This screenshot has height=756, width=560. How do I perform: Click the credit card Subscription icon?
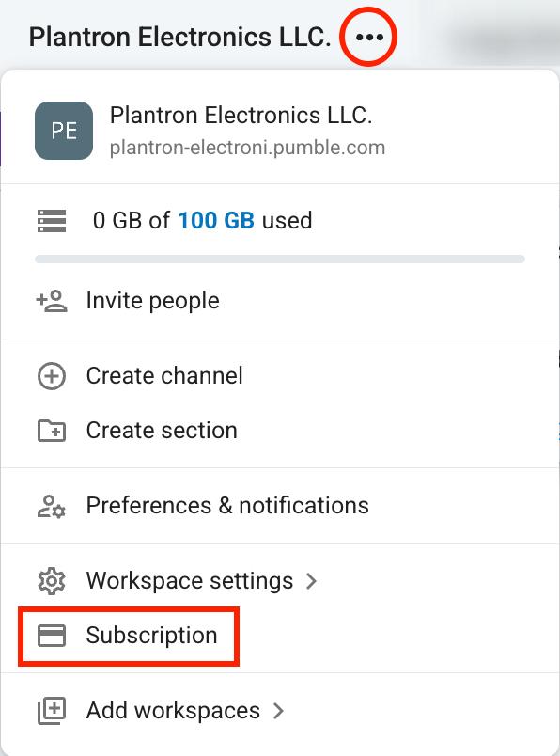(x=52, y=636)
